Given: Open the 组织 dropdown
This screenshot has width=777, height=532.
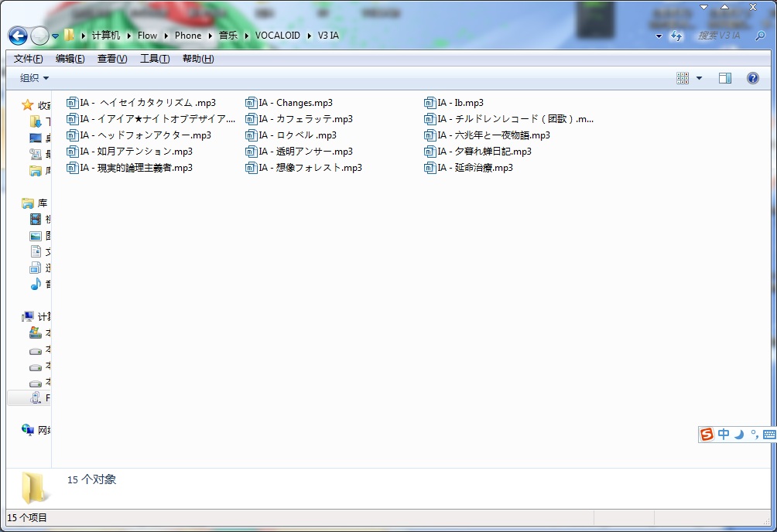Looking at the screenshot, I should [34, 78].
